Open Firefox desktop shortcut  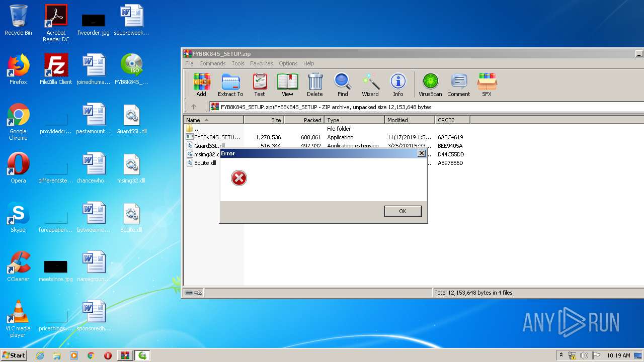click(x=18, y=69)
